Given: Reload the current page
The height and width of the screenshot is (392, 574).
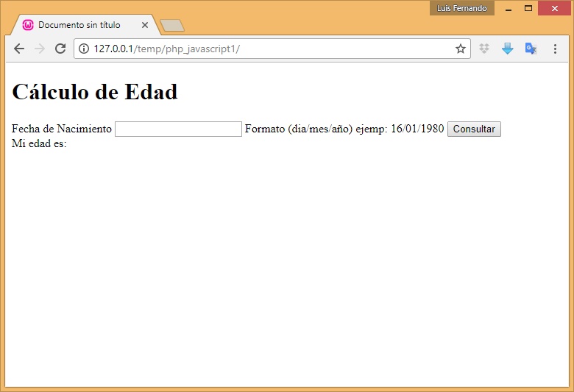Looking at the screenshot, I should coord(60,49).
